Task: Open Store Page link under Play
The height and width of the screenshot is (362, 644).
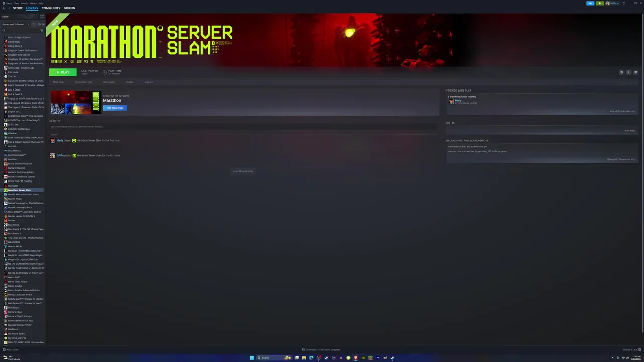Action: click(58, 82)
